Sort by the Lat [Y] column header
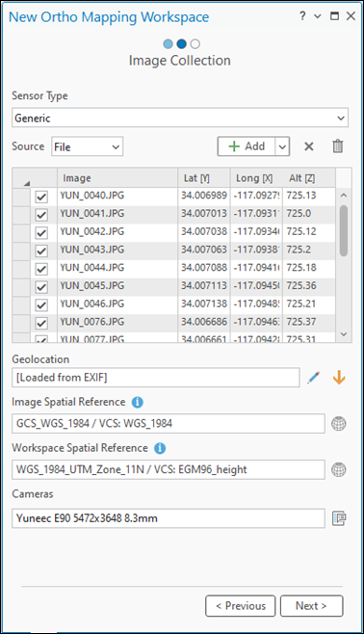The image size is (364, 634). tap(204, 178)
